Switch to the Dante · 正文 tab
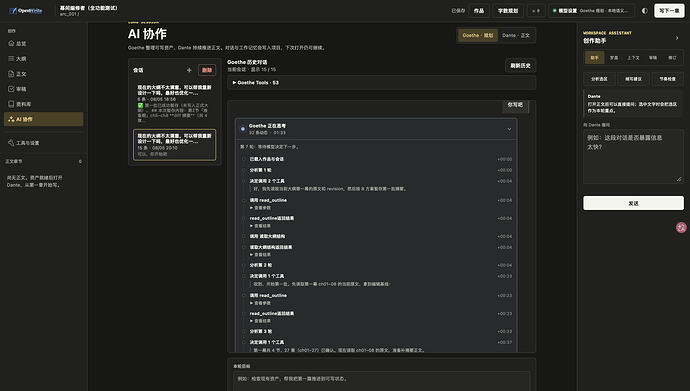Viewport: 690px width, 391px height. pos(516,35)
